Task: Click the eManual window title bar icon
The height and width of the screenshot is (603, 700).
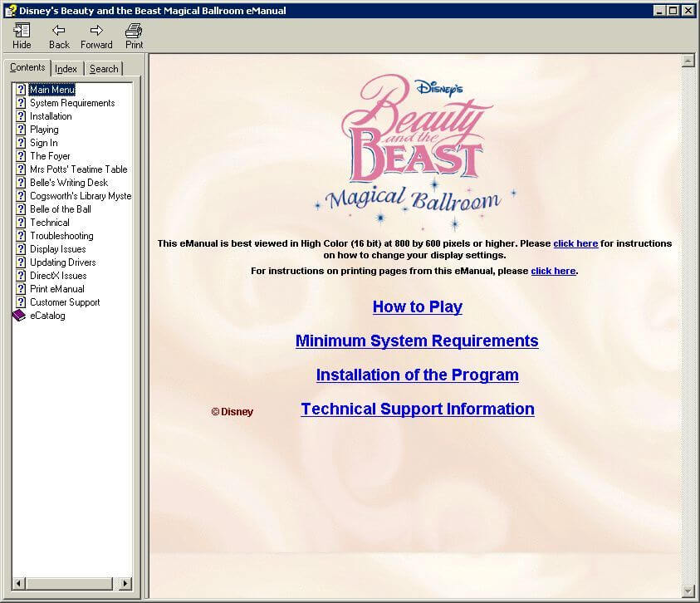Action: pos(10,10)
